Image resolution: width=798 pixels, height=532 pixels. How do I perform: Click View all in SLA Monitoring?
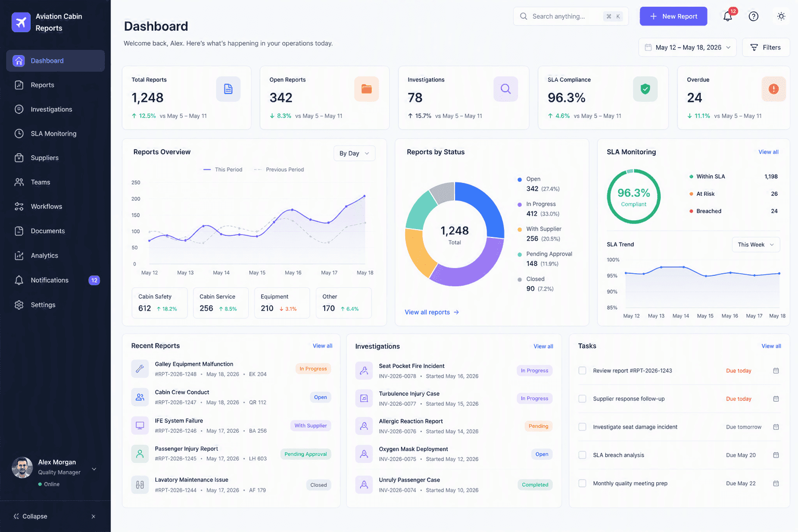click(x=768, y=152)
